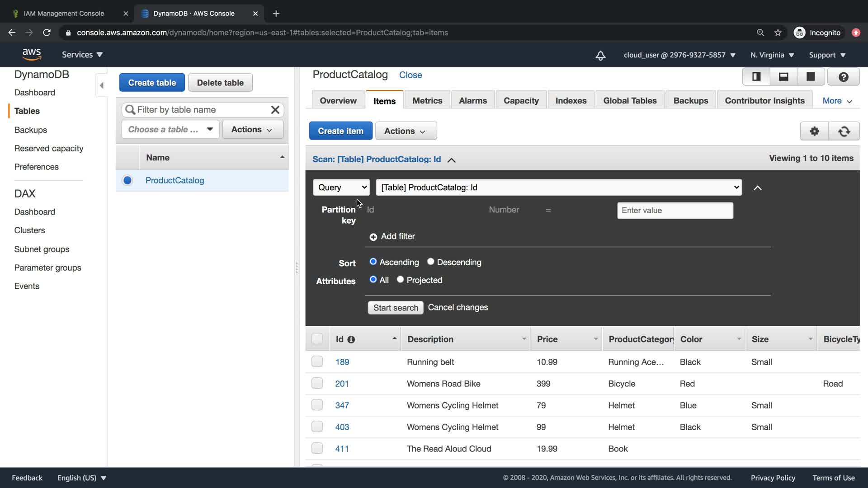Click the Create item button

[340, 131]
